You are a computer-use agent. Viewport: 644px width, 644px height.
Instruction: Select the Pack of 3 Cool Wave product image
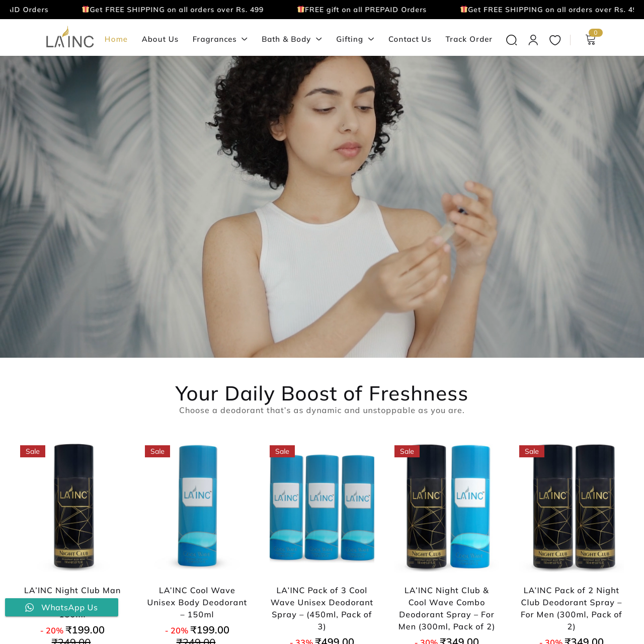pos(322,507)
